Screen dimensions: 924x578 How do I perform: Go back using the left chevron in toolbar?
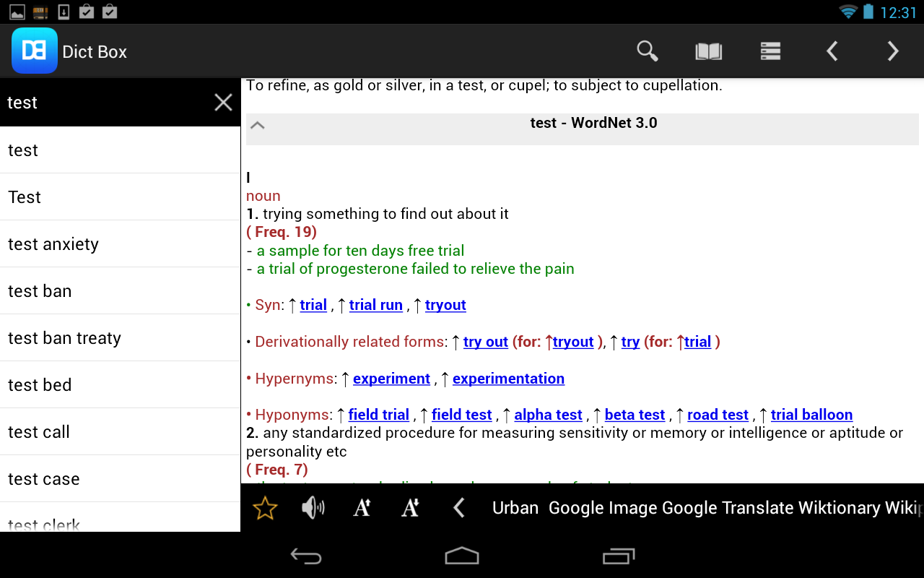click(831, 51)
